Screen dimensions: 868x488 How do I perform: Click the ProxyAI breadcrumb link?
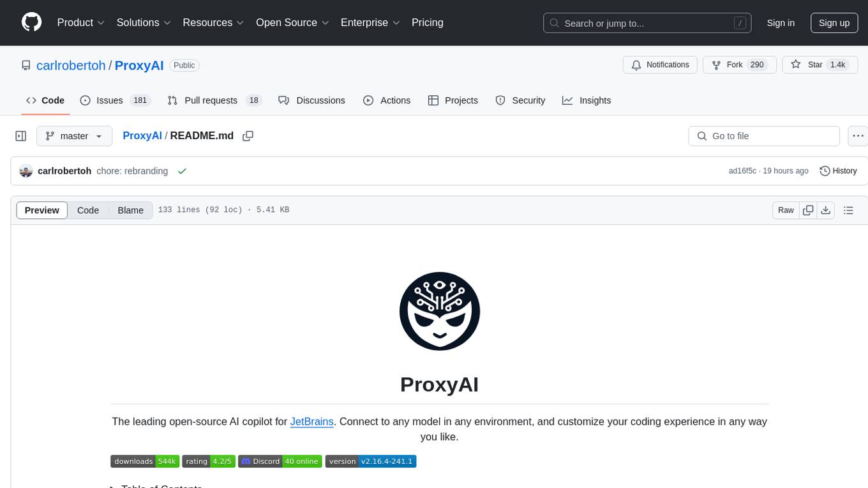(x=142, y=136)
